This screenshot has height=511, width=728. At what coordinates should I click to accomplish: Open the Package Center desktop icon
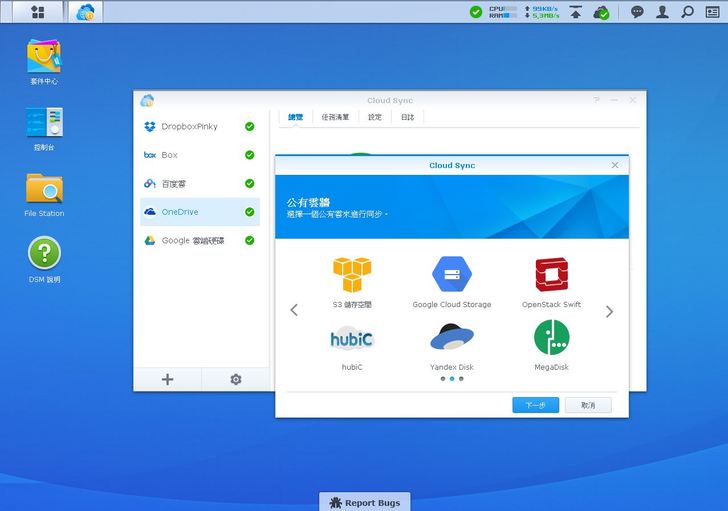pos(44,58)
